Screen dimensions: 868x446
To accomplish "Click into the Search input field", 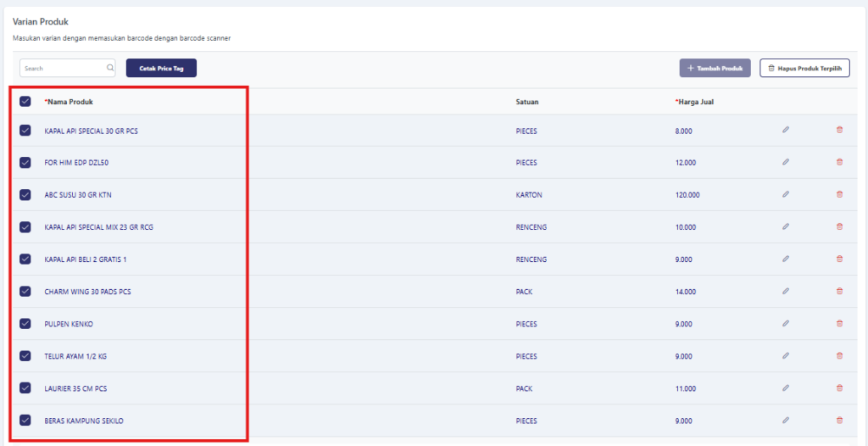I will (x=64, y=68).
